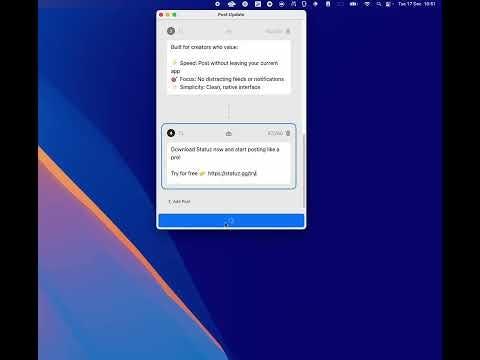This screenshot has height=360, width=480.
Task: Attach media to the 'Download Statuz now' post
Action: coord(229,133)
